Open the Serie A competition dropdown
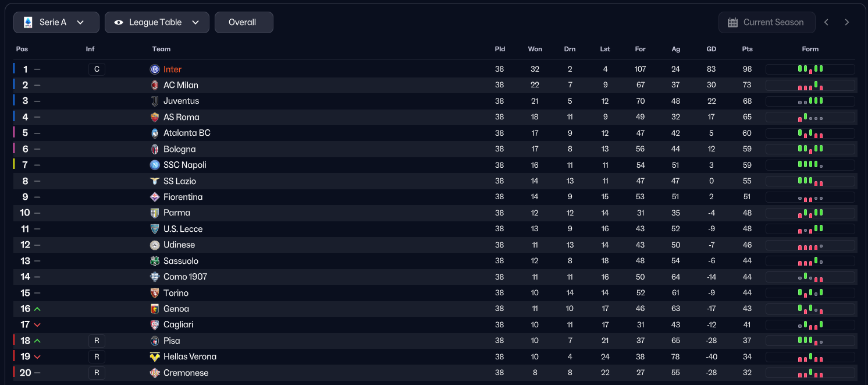868x385 pixels. pos(56,23)
